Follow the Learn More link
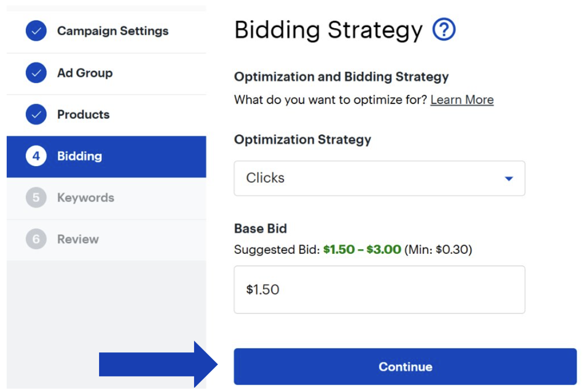This screenshot has height=392, width=582. [462, 100]
